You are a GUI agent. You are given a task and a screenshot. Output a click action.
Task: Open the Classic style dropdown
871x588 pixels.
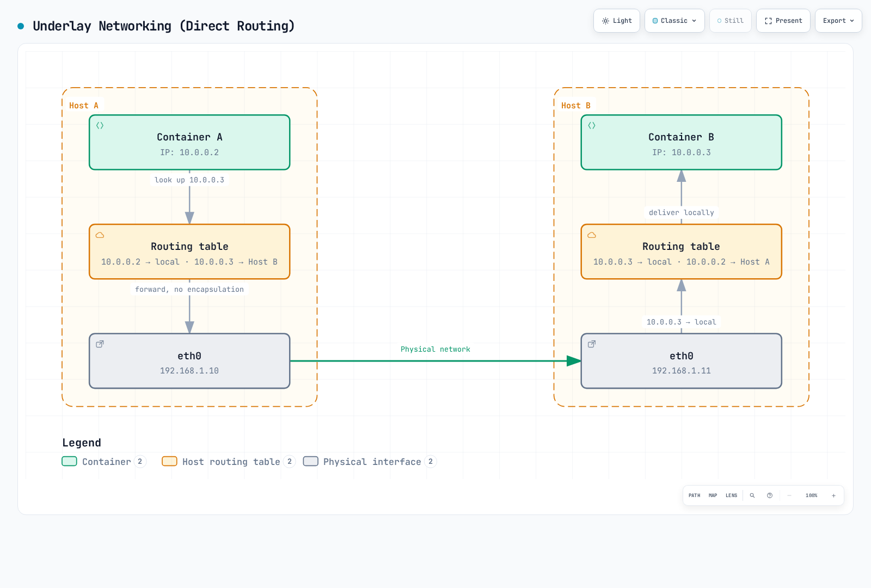[x=674, y=21]
